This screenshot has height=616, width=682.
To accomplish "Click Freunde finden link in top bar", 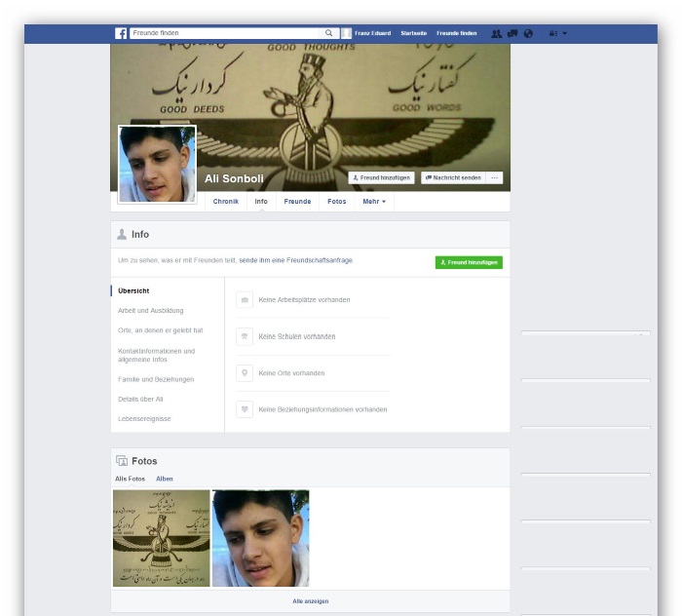I will [456, 33].
